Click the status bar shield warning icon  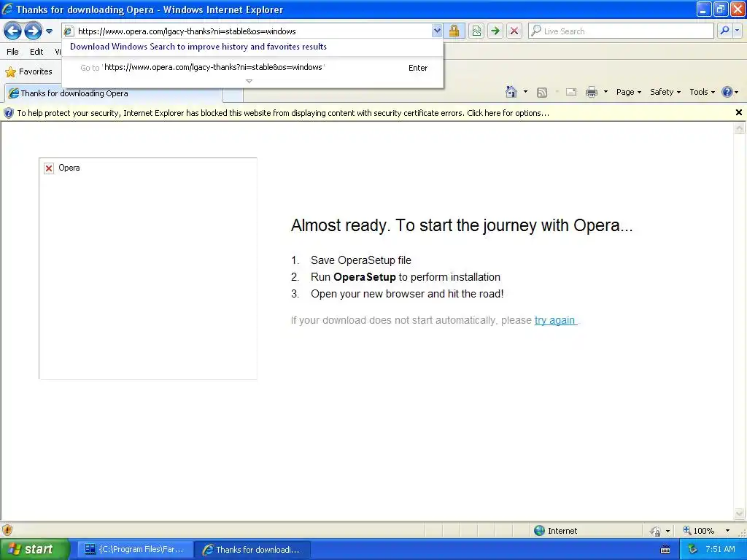[x=7, y=530]
